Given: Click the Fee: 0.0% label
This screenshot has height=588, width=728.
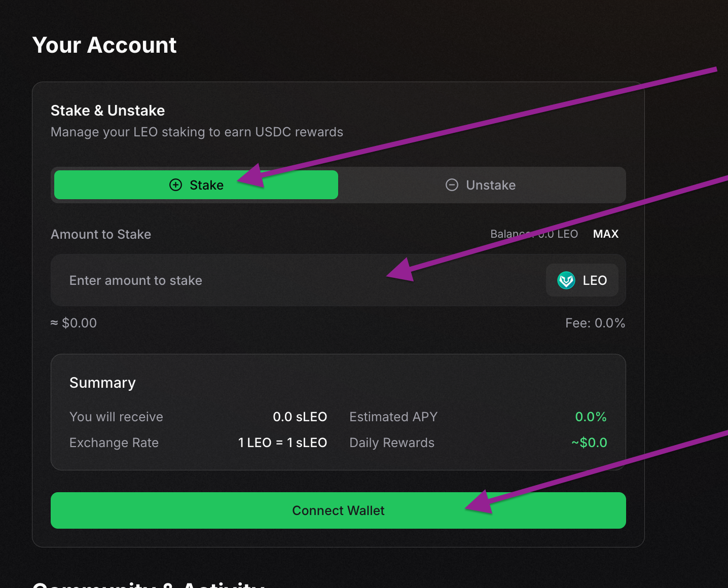Looking at the screenshot, I should click(x=595, y=323).
